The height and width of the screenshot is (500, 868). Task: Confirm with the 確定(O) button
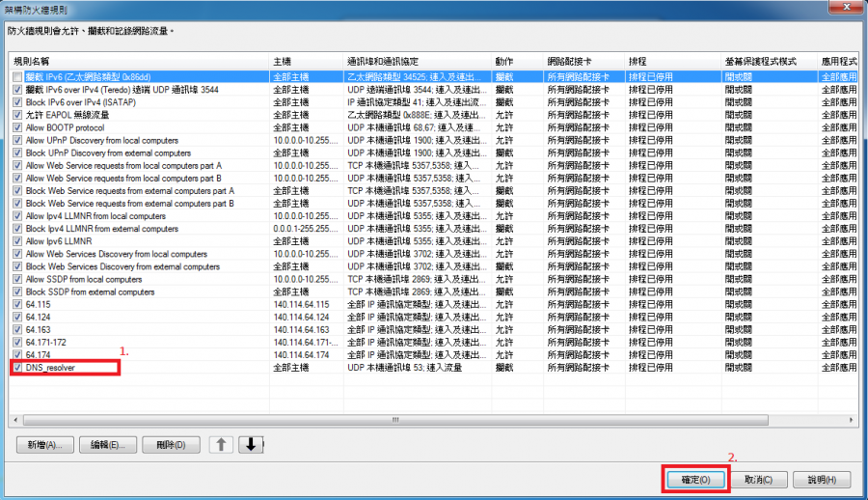tap(696, 479)
